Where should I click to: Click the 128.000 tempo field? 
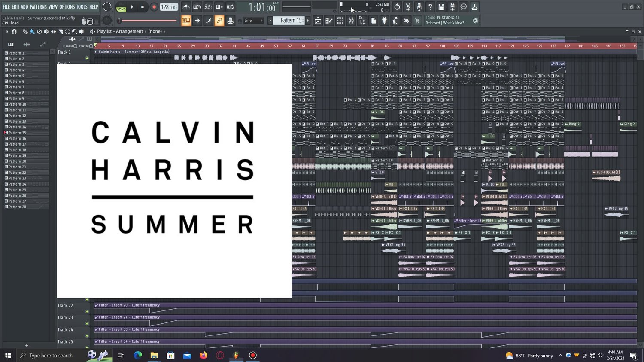tap(169, 7)
